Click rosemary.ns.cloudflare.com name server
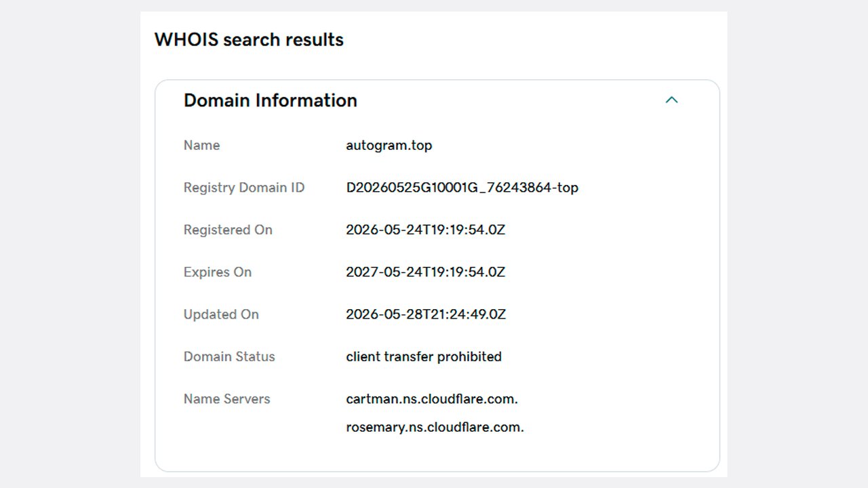This screenshot has width=868, height=488. (435, 428)
